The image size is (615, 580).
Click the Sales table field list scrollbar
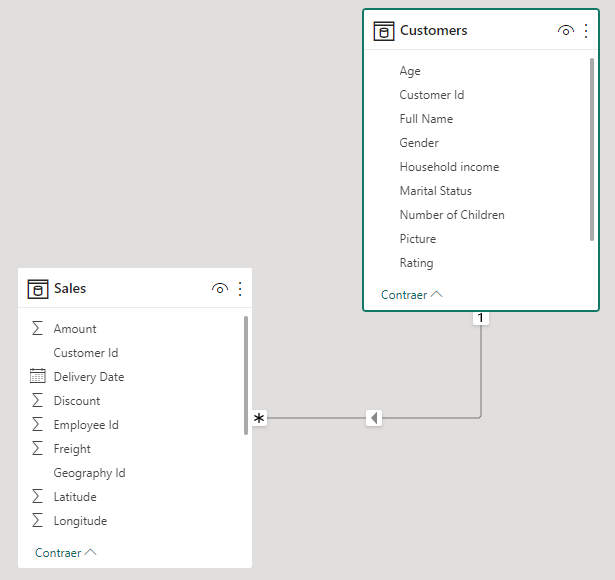click(x=246, y=375)
